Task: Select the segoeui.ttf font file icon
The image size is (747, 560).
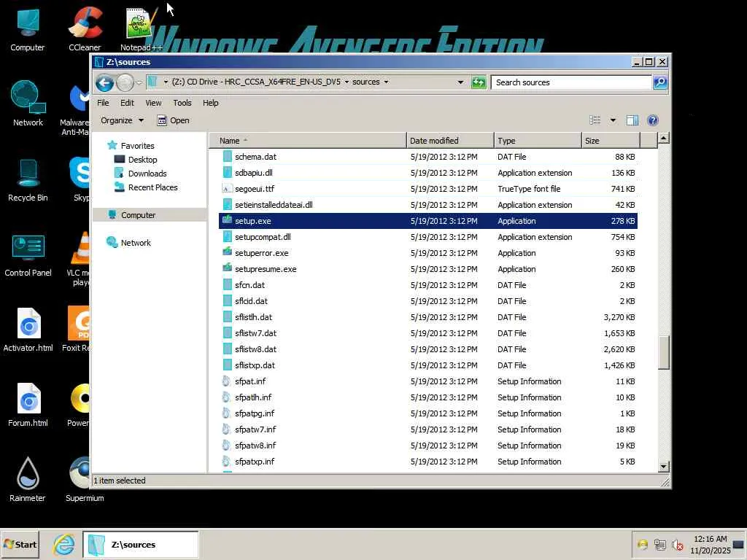Action: click(228, 189)
